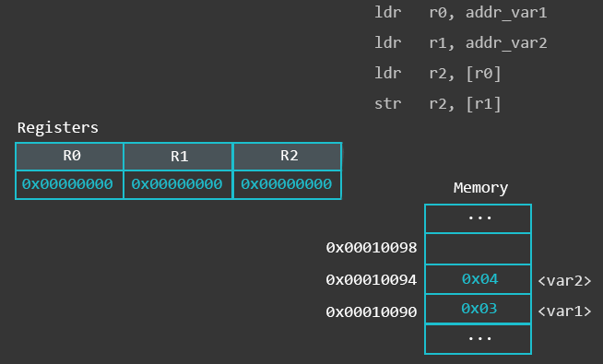This screenshot has height=364, width=603.
Task: Click the <var2> label
Action: pos(564,281)
